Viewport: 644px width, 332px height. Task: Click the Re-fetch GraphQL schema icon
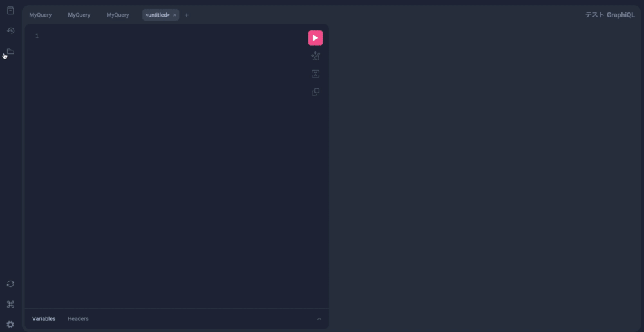pyautogui.click(x=11, y=284)
